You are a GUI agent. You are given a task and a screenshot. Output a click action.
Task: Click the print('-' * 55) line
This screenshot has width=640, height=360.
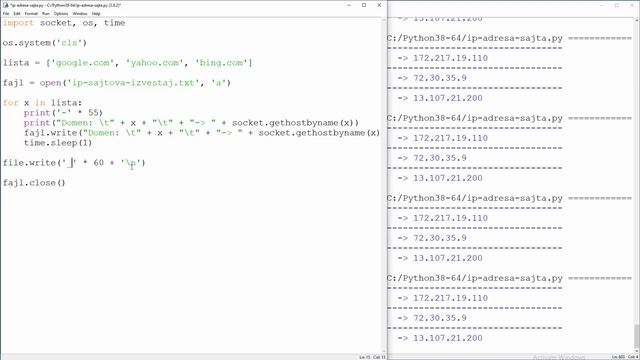point(63,113)
